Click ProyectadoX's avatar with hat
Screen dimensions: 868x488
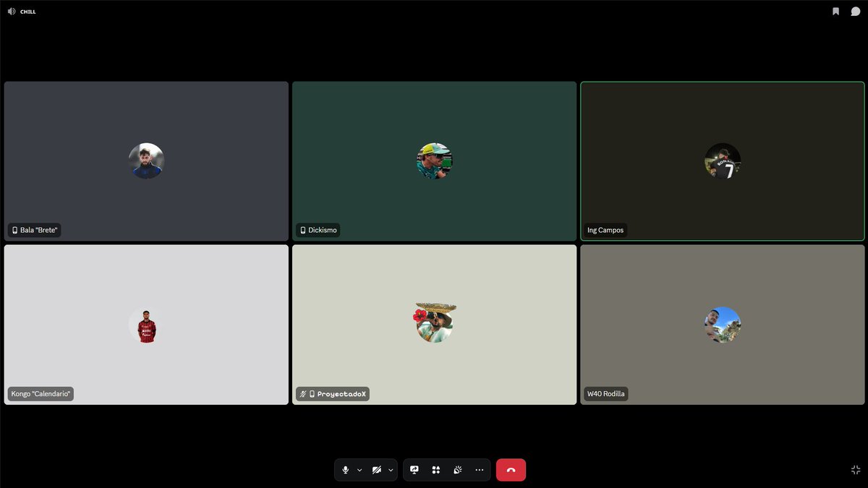click(435, 322)
